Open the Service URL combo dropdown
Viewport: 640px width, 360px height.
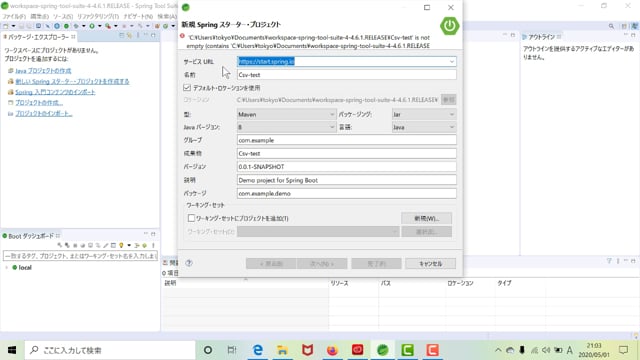(451, 62)
